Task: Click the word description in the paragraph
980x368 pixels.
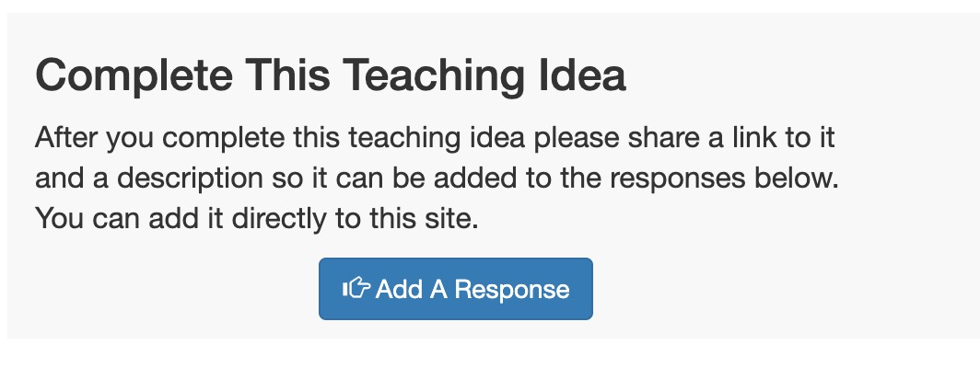Action: point(190,180)
